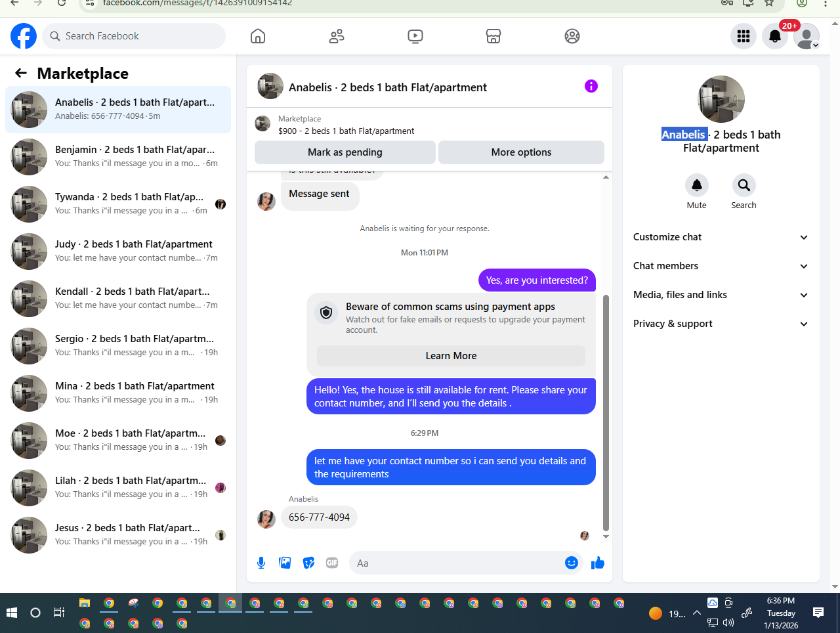Click message bubble 656-777-4094

click(319, 517)
